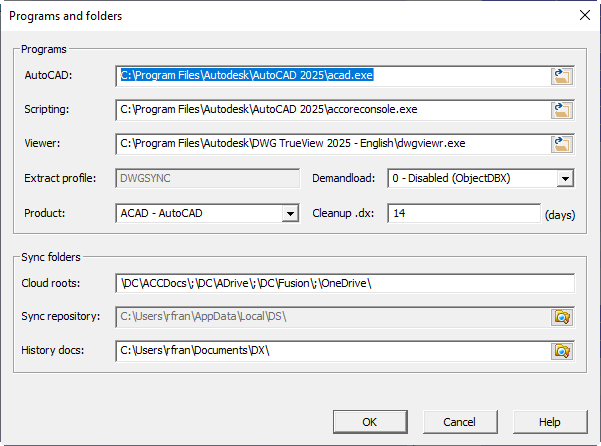Click into the Cloud roots field
This screenshot has height=446, width=601.
[345, 283]
